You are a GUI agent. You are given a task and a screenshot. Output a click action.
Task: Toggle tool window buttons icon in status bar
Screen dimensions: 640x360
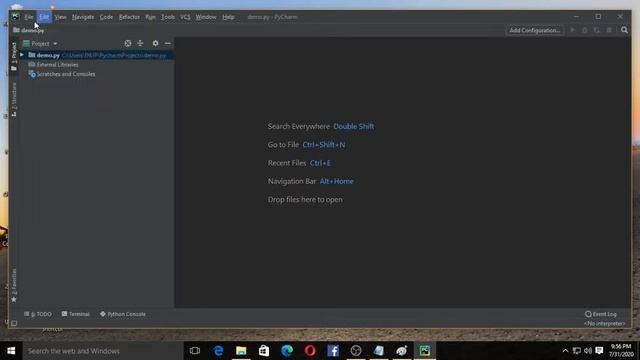point(14,323)
